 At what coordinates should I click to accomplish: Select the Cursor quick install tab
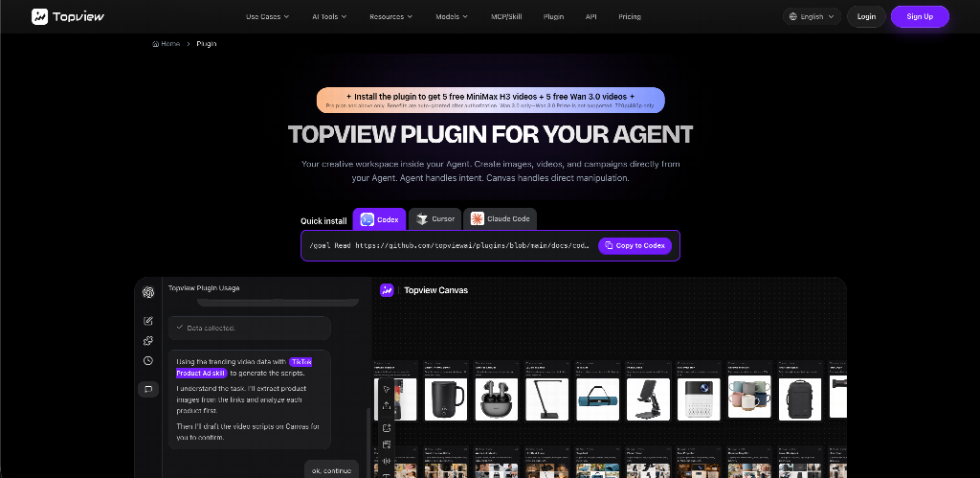coord(435,219)
